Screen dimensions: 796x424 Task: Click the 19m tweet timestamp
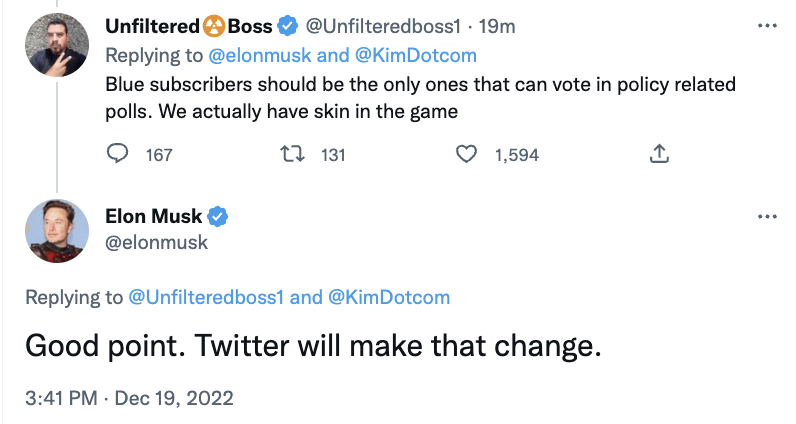tap(467, 26)
